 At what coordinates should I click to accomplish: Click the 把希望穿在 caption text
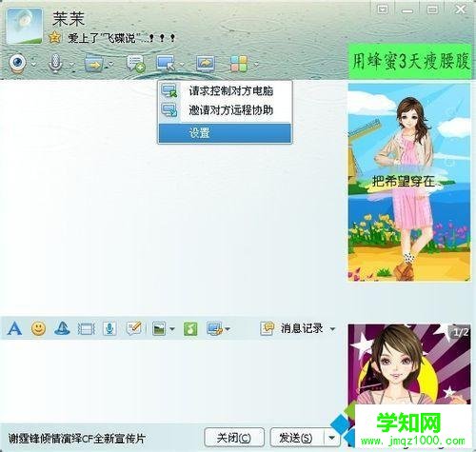click(x=404, y=181)
